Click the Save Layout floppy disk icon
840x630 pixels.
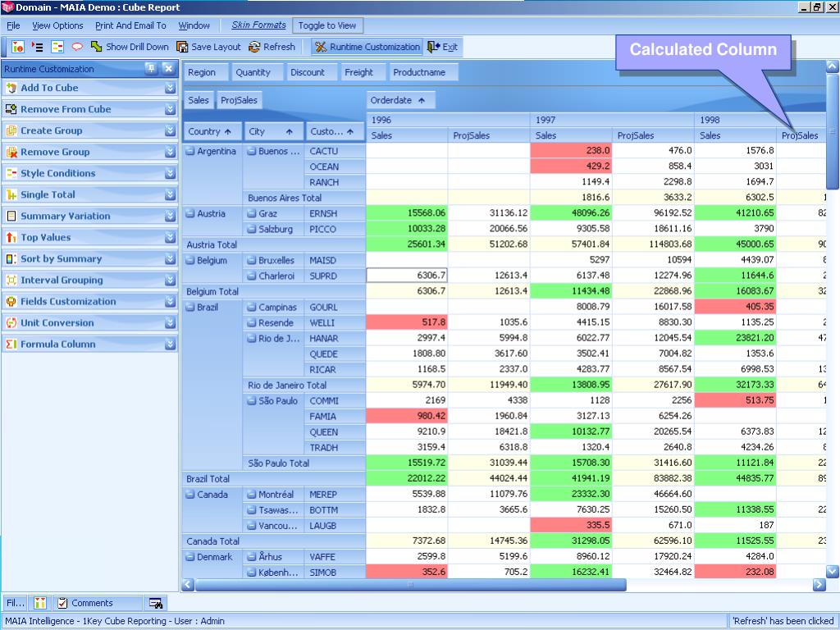(183, 48)
